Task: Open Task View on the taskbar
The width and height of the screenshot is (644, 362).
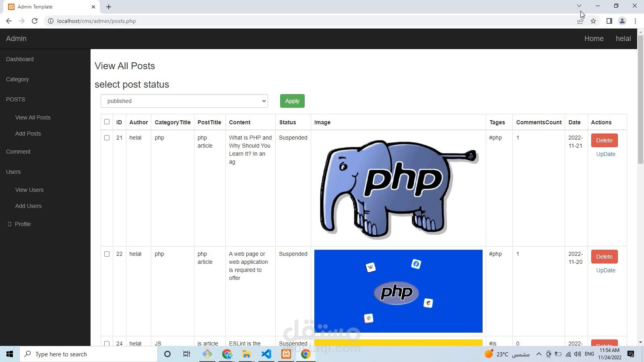Action: [x=187, y=354]
